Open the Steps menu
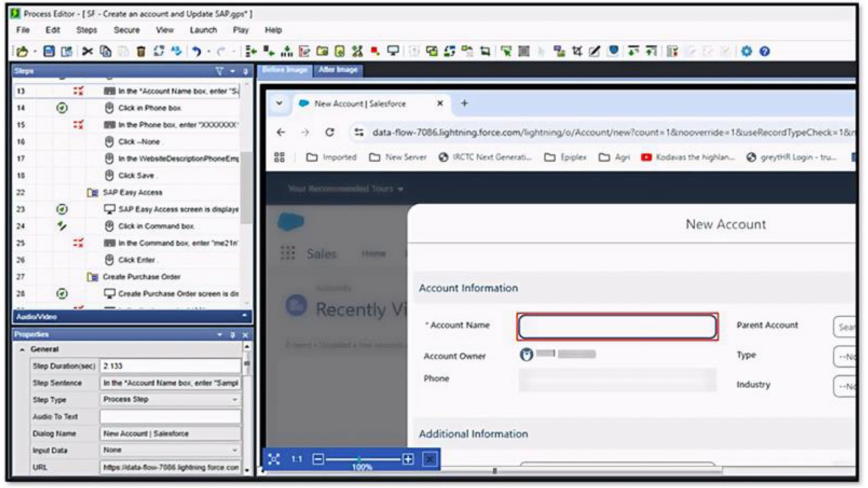Screen dimensions: 868x488 (86, 30)
